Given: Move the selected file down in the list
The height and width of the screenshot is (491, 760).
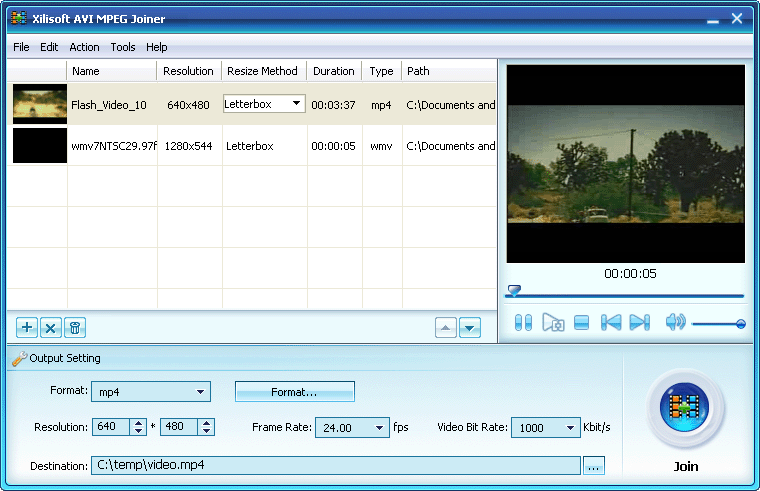Looking at the screenshot, I should [x=470, y=328].
